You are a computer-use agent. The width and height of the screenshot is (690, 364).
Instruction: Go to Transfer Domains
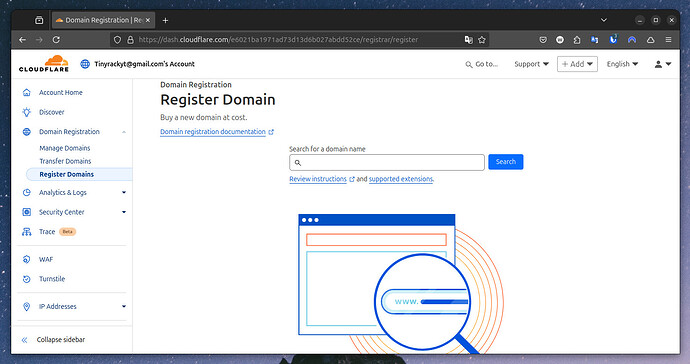click(x=65, y=161)
